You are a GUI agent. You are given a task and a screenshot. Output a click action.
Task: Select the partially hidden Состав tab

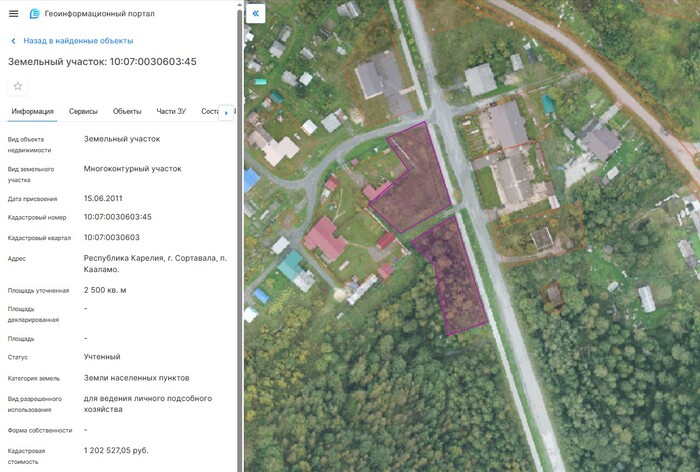[208, 112]
